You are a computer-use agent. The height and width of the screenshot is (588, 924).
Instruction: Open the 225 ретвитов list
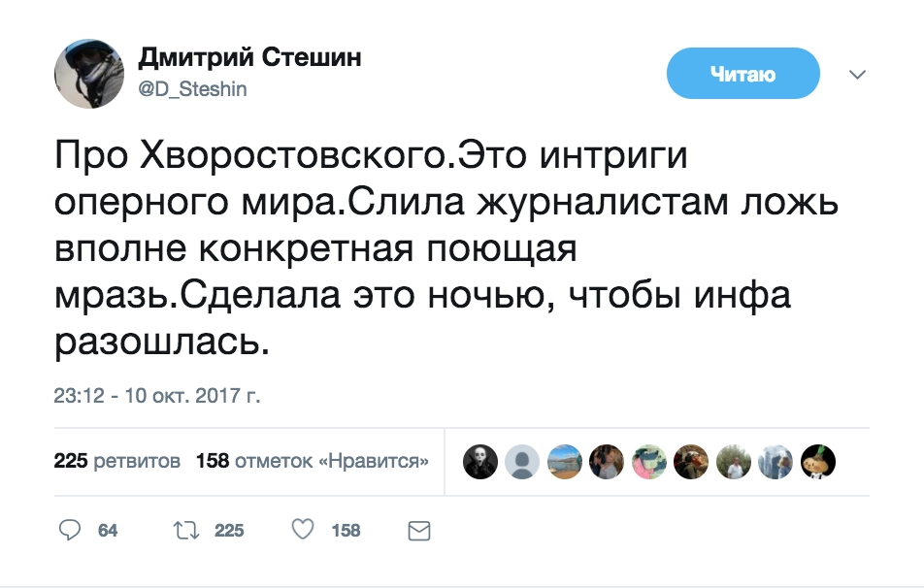point(116,461)
